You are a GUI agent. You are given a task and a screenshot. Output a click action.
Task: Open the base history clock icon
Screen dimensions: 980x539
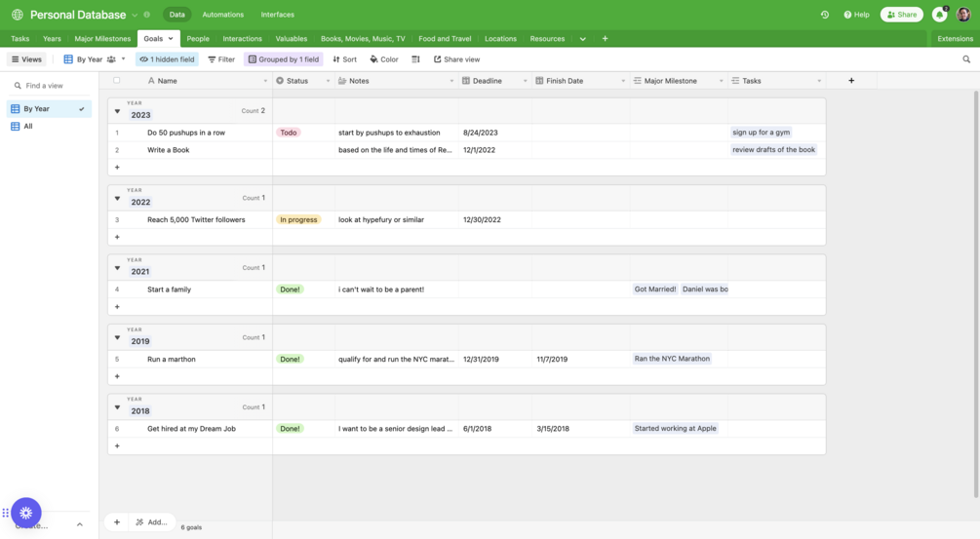click(824, 15)
